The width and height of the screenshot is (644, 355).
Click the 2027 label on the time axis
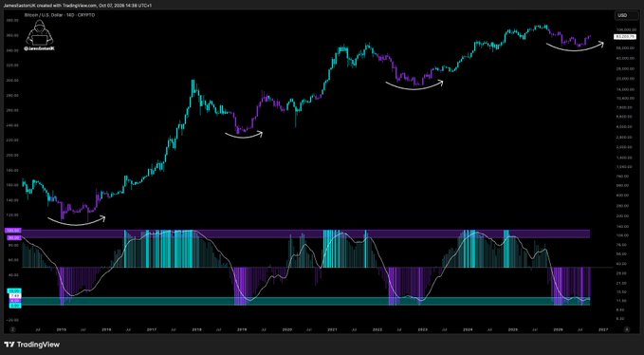pyautogui.click(x=603, y=329)
